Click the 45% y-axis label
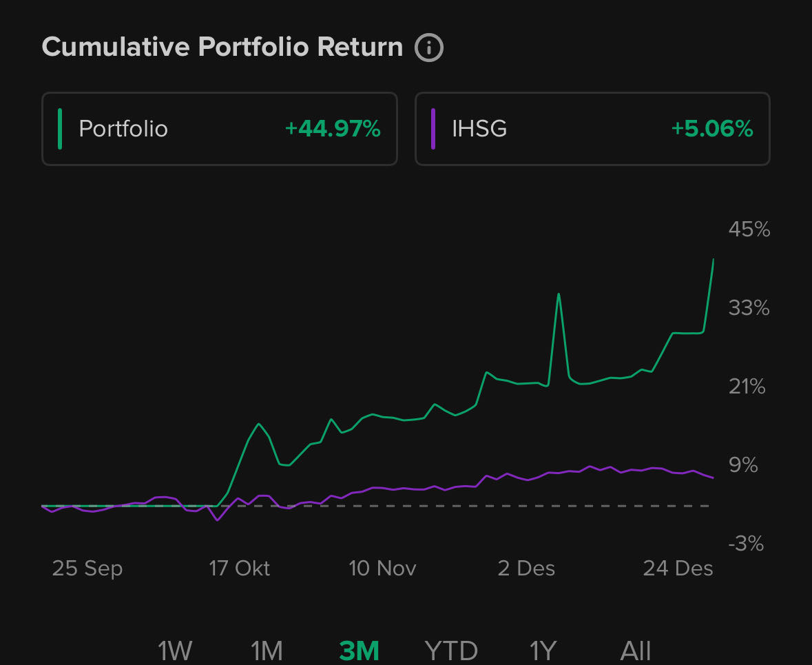812x665 pixels. coord(749,229)
